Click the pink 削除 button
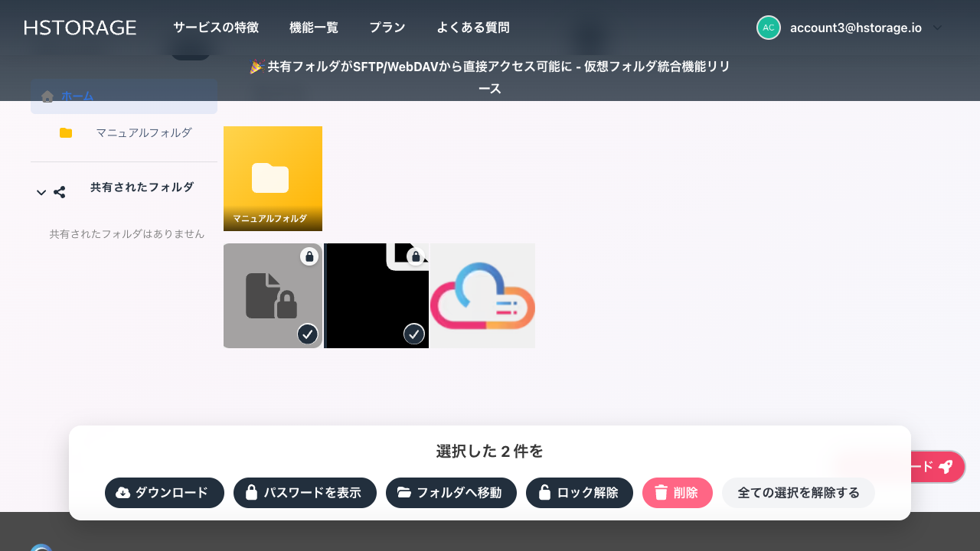 678,493
